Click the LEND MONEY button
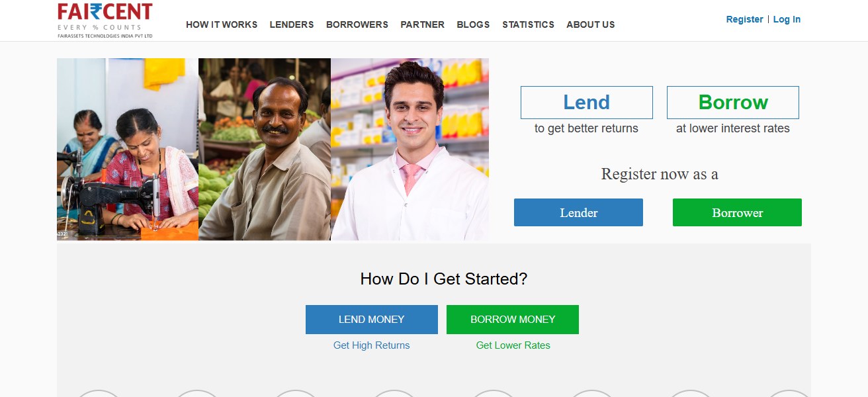868x397 pixels. click(372, 320)
